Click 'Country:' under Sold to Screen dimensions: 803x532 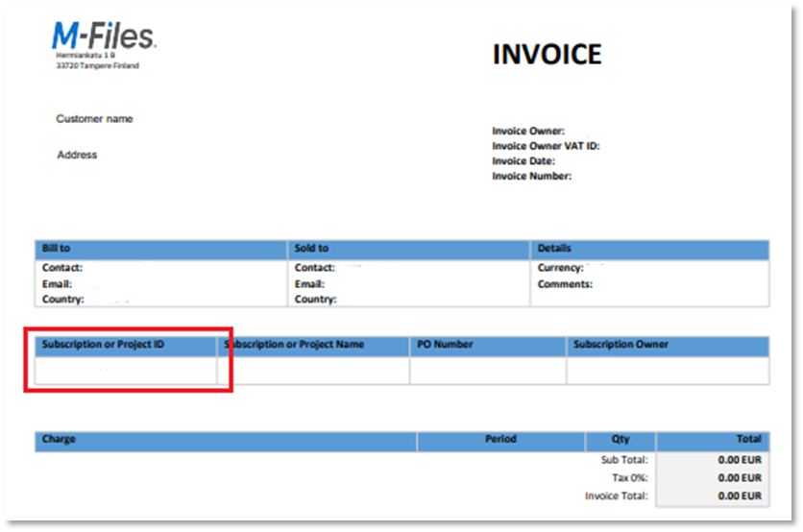coord(315,300)
